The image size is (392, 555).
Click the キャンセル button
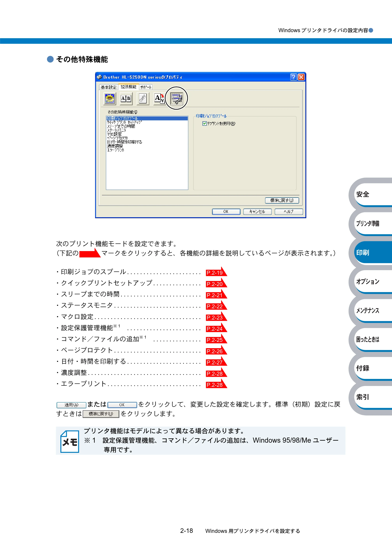tap(257, 212)
